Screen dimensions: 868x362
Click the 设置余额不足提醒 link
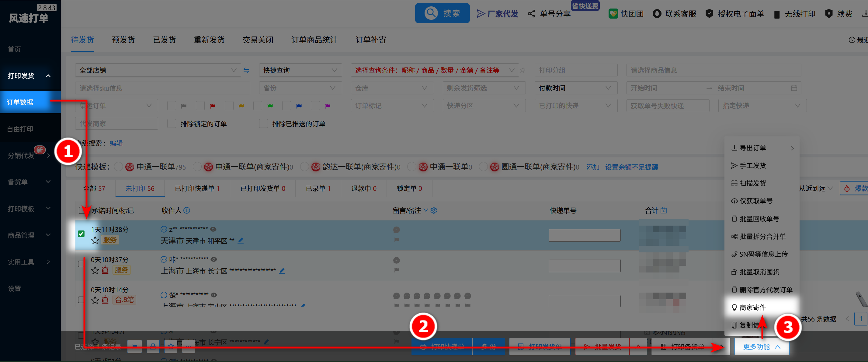coord(631,167)
